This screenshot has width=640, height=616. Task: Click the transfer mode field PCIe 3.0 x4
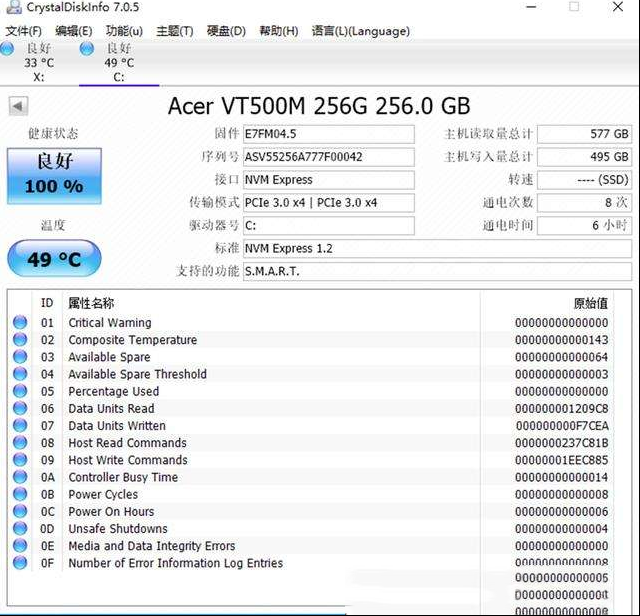329,202
